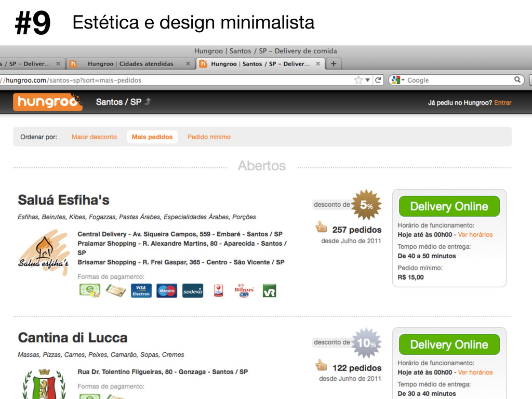The width and height of the screenshot is (532, 399).
Task: Bookmark page with the star icon
Action: [358, 80]
